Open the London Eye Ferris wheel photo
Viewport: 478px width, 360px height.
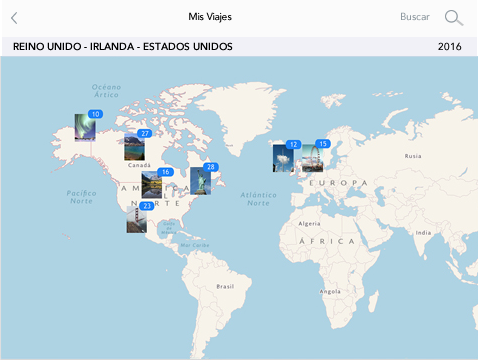click(312, 158)
